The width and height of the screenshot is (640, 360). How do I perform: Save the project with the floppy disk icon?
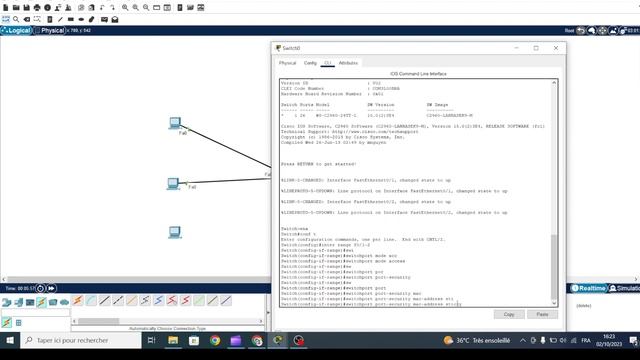tap(27, 7)
